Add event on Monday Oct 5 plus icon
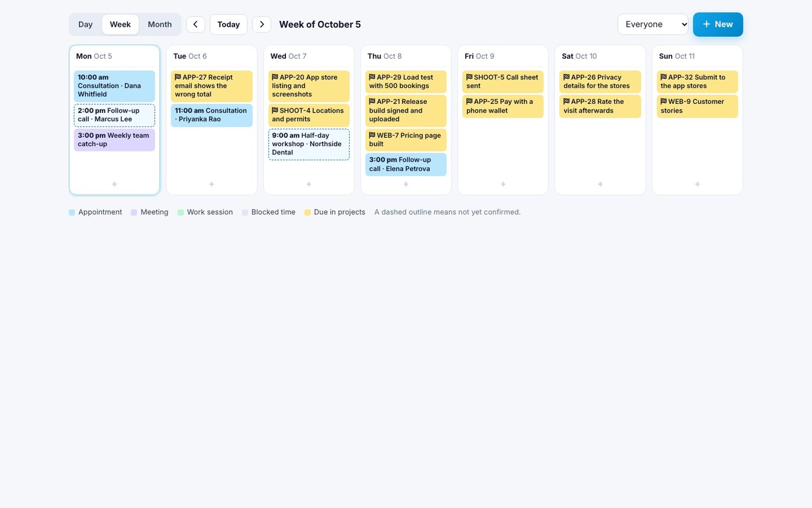This screenshot has height=508, width=812. point(114,184)
